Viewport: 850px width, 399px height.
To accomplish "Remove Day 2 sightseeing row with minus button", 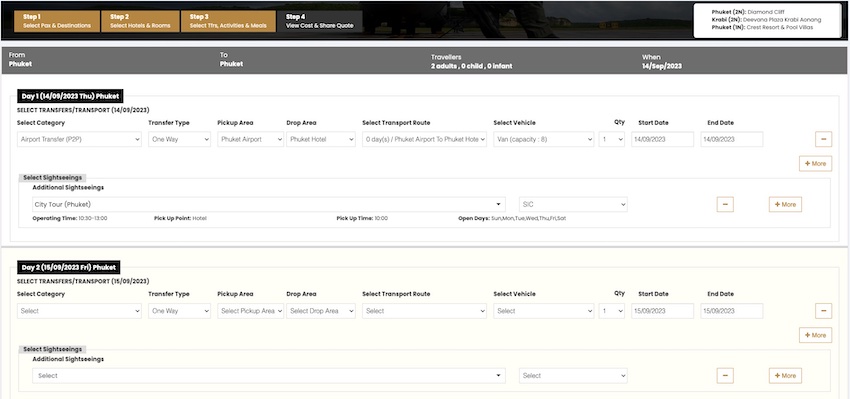I will [725, 376].
